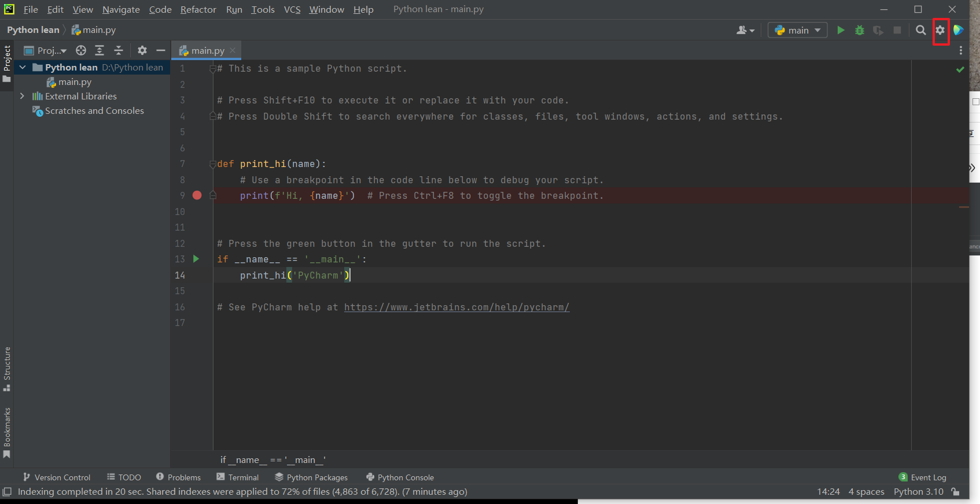Open the jetbrains.com/help/pycharm link

pos(456,307)
